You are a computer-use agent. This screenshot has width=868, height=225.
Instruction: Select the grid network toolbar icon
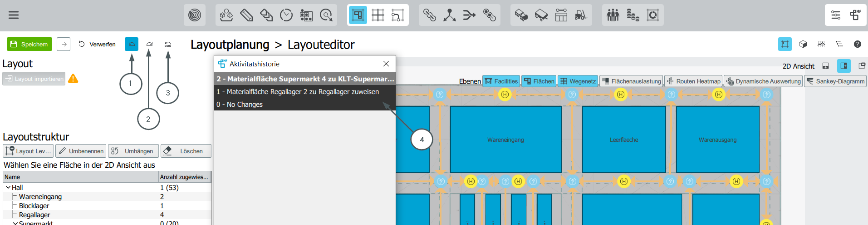tap(378, 15)
